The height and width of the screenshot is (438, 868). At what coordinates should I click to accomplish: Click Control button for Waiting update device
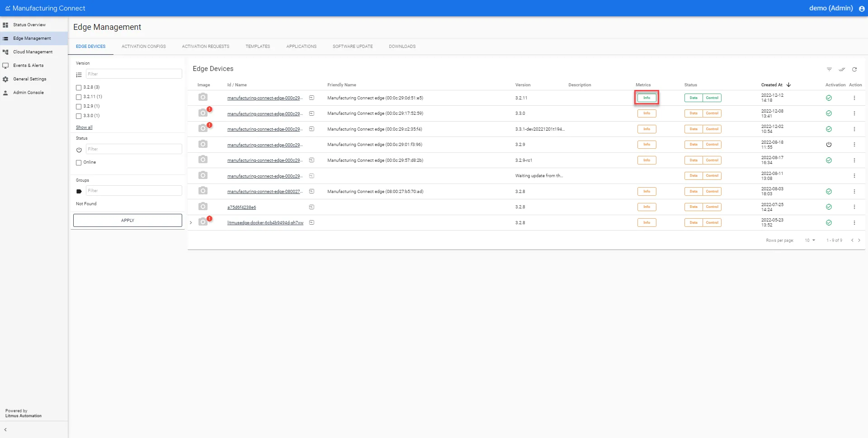coord(712,176)
